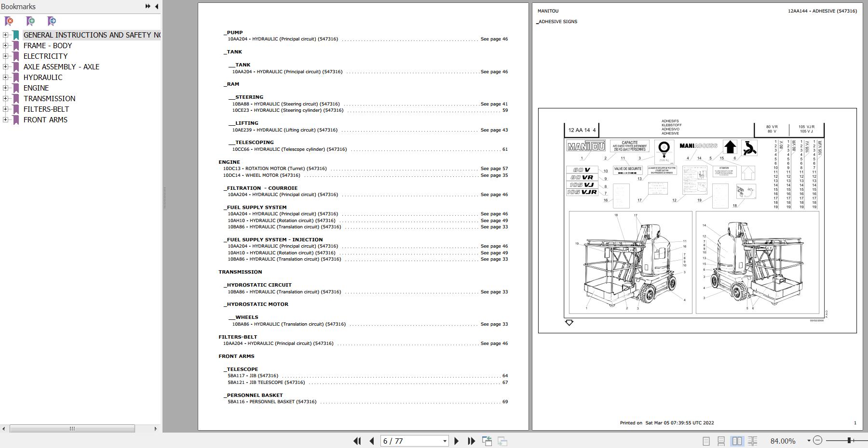The height and width of the screenshot is (448, 868).
Task: Switch to single page layout
Action: 706,441
